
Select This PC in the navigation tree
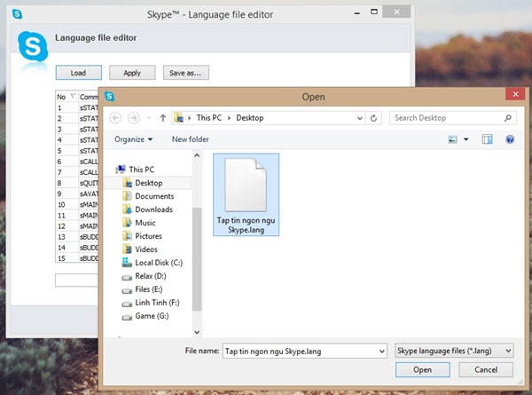[x=136, y=170]
